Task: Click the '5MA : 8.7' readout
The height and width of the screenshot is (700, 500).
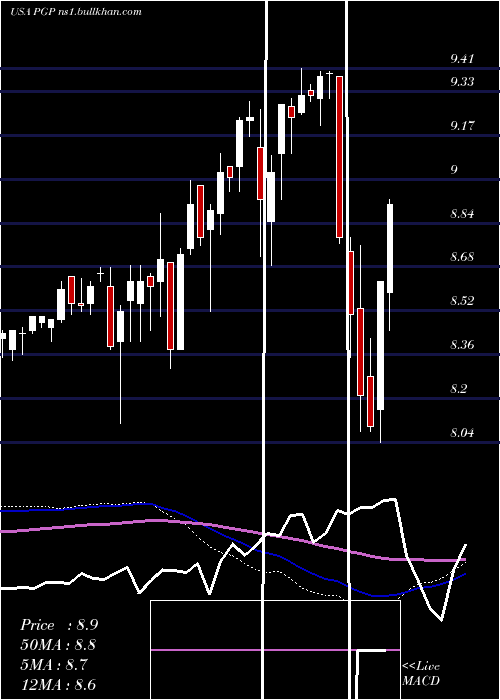Action: [55, 665]
